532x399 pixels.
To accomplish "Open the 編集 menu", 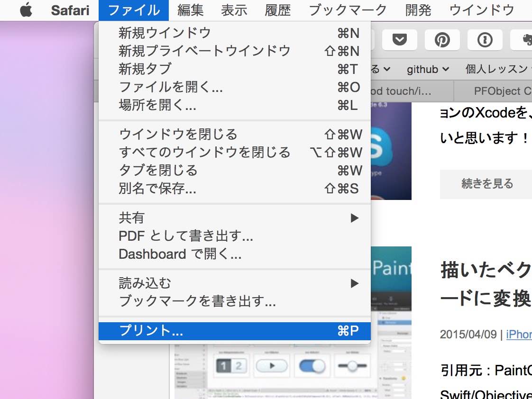I will [x=190, y=10].
